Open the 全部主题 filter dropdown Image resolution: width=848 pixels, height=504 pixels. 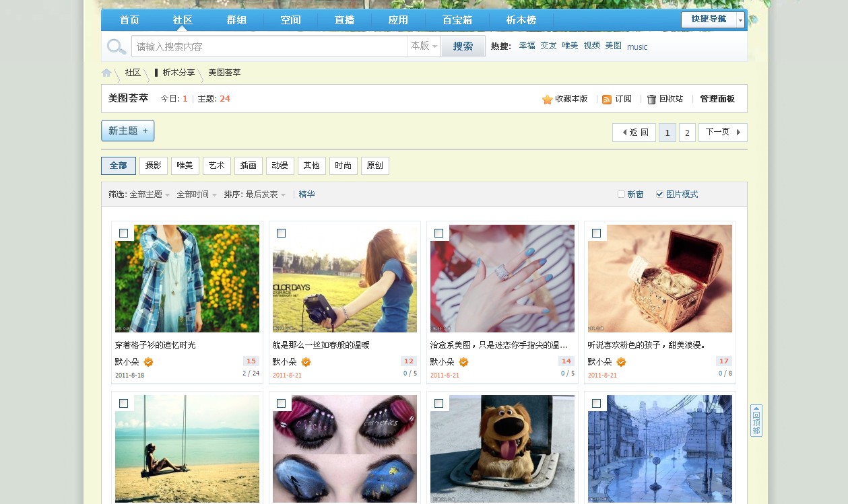click(150, 194)
